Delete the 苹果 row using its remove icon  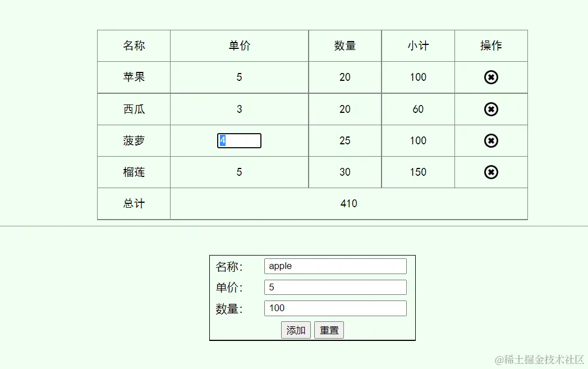491,77
